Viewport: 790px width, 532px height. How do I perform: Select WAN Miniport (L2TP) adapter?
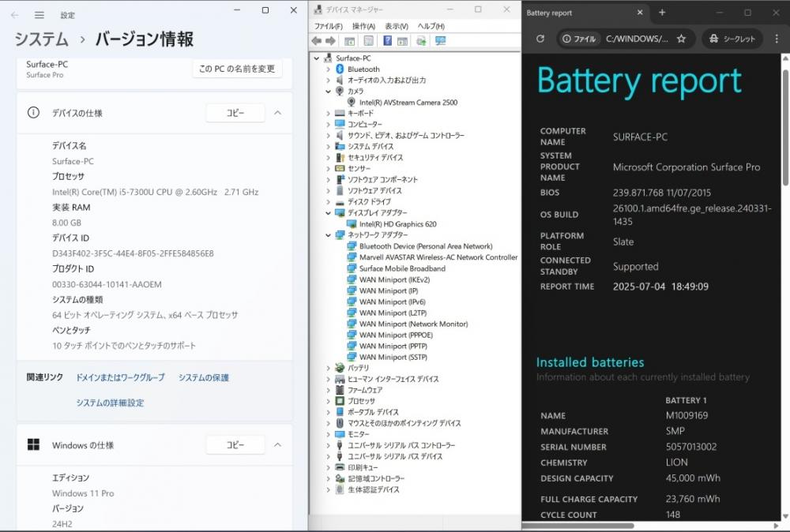point(393,313)
